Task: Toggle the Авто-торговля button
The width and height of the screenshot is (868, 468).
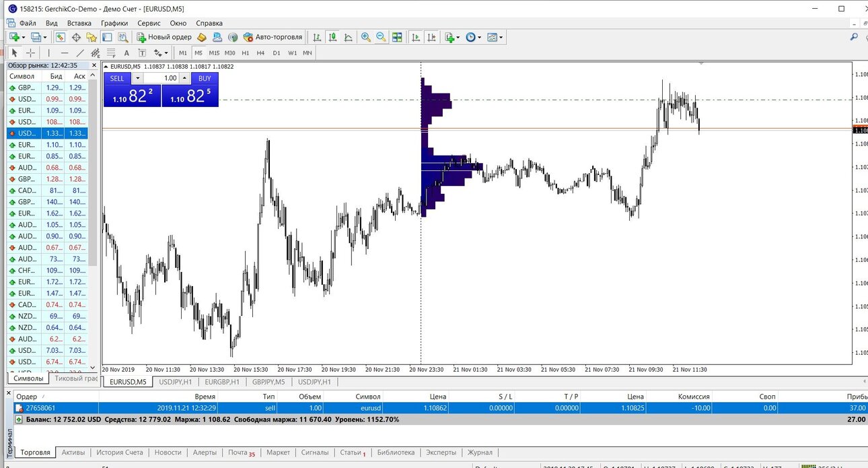Action: pyautogui.click(x=273, y=37)
